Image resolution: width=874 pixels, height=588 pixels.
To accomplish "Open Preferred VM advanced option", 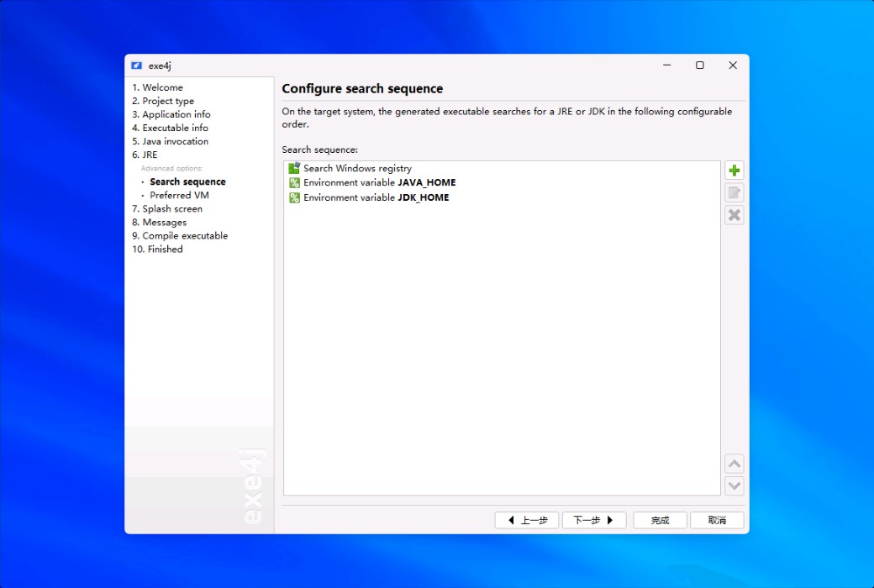I will [x=180, y=195].
